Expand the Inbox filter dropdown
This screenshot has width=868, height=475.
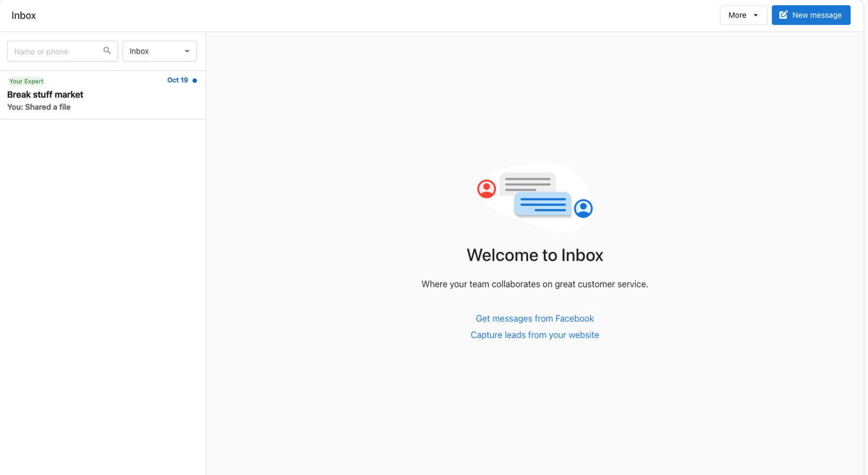(160, 51)
